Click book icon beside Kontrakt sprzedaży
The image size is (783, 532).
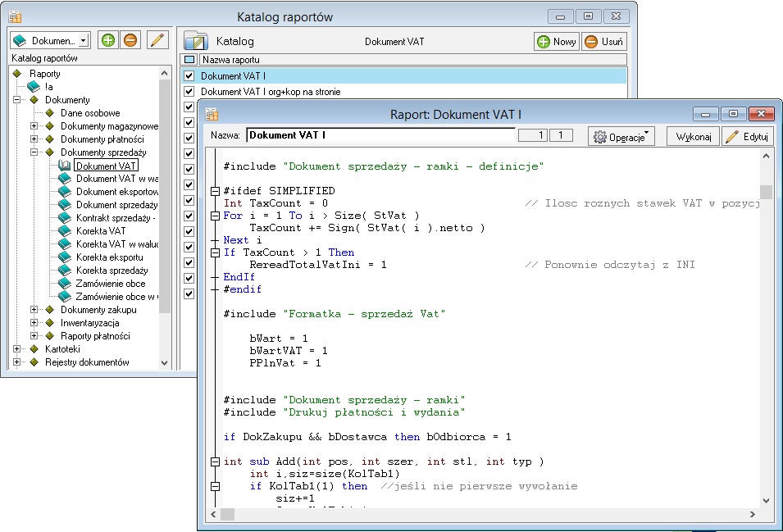(65, 217)
